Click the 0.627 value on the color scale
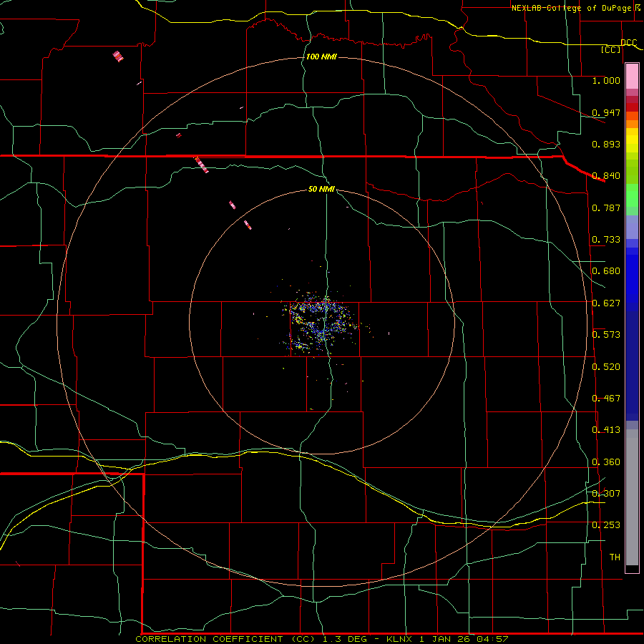Screen dimensions: 644x644 606,303
